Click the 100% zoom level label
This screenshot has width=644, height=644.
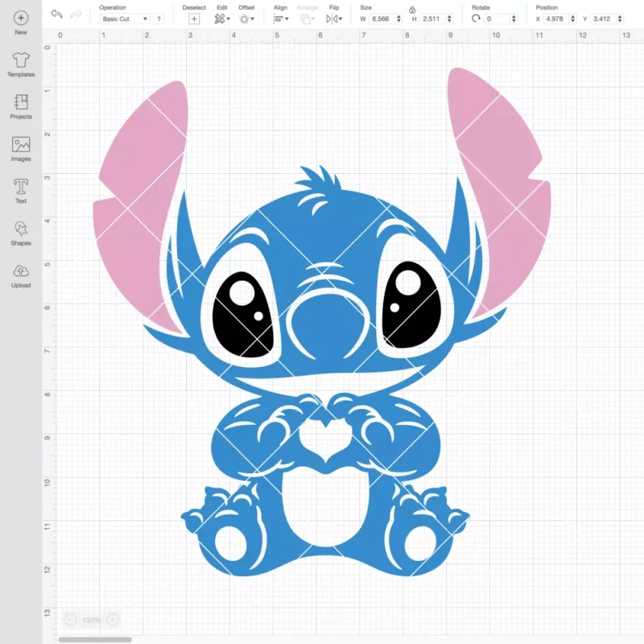(x=91, y=620)
